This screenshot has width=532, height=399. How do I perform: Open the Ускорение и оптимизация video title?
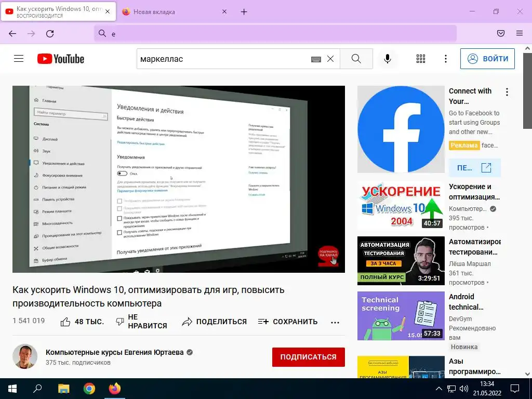pos(474,192)
